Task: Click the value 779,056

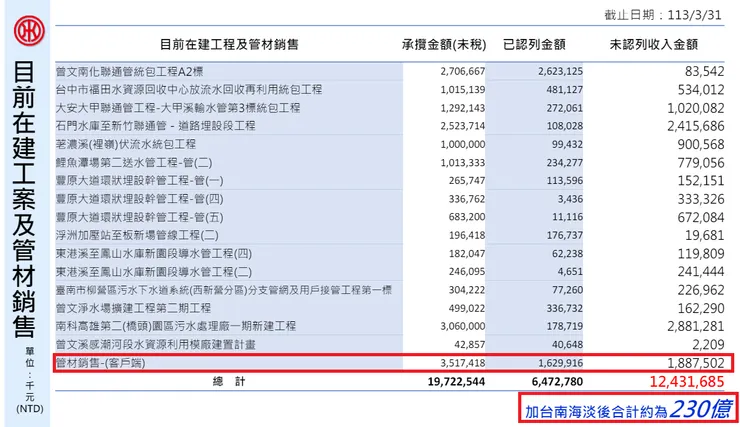Action: [x=701, y=162]
